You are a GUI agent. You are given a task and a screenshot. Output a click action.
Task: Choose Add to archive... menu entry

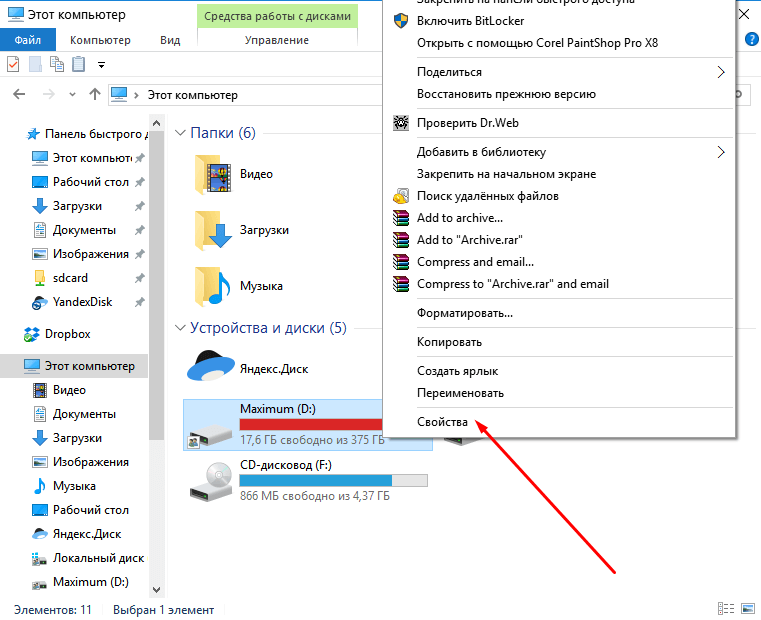(558, 218)
